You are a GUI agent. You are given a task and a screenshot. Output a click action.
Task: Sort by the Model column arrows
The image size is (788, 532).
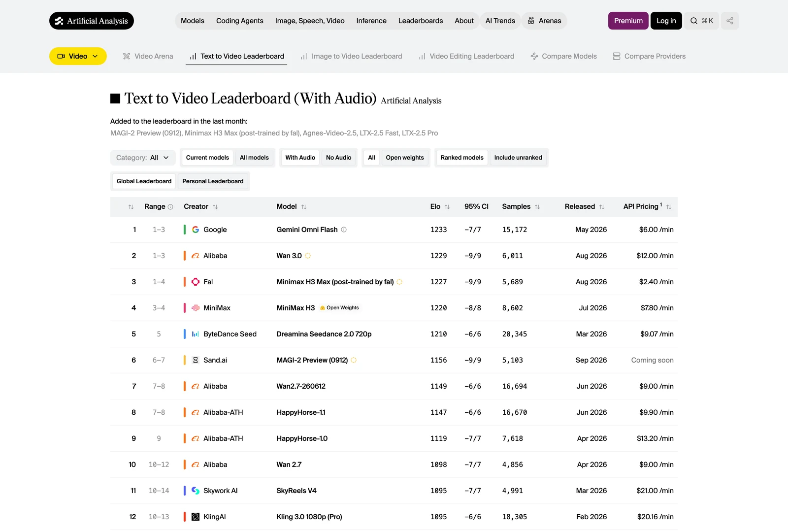click(x=304, y=207)
